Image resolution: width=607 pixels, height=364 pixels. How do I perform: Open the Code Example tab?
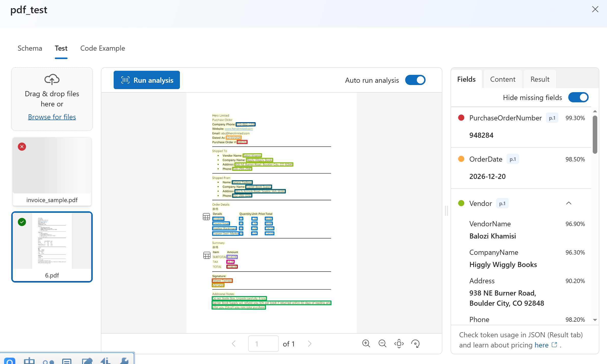pyautogui.click(x=102, y=48)
